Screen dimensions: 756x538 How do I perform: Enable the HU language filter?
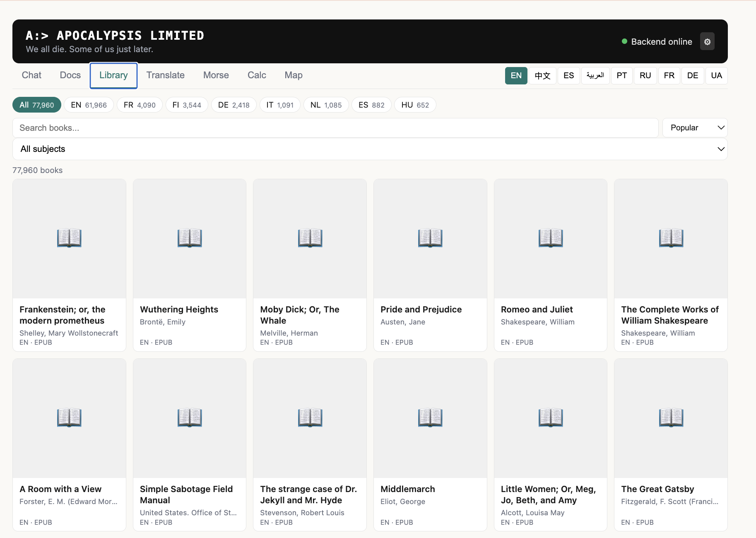pos(415,105)
